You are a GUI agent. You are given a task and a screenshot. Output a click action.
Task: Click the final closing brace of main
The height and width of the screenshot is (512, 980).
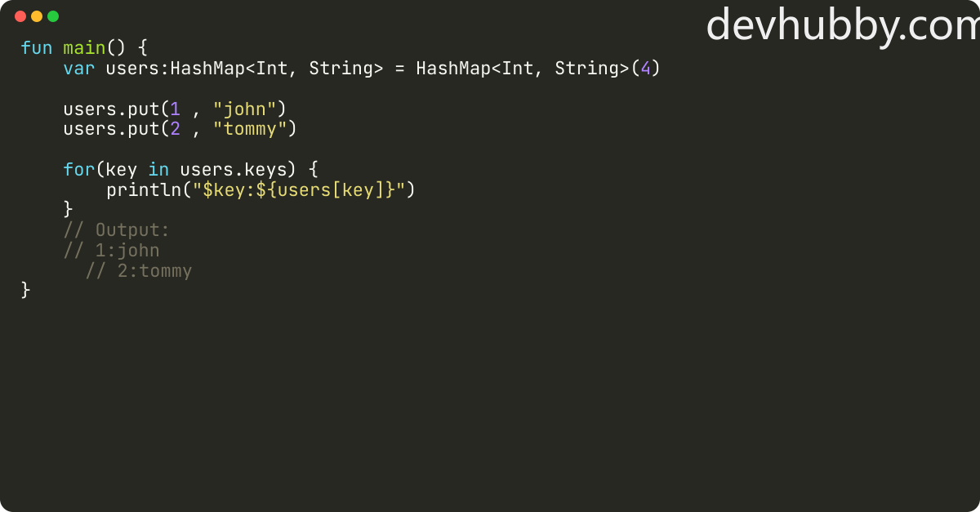tap(25, 291)
